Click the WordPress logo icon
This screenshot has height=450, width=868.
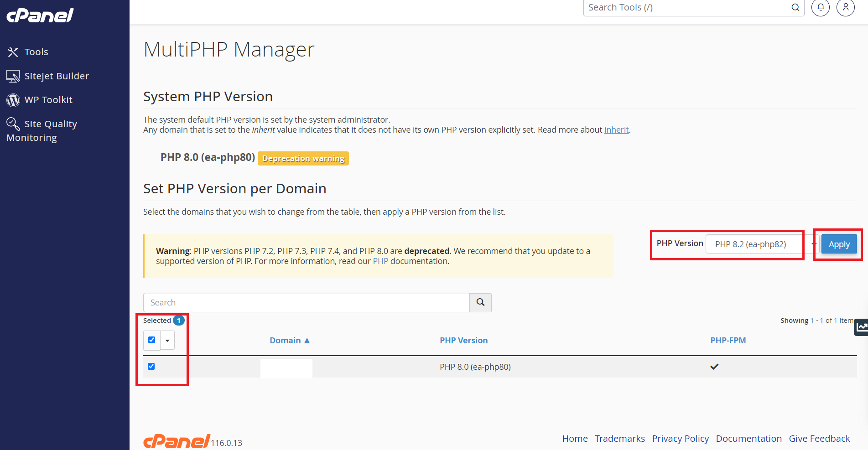[x=13, y=100]
